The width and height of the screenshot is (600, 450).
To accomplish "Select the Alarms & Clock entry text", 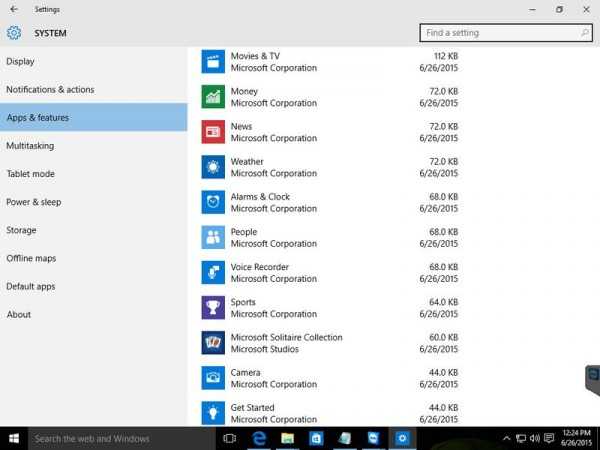I will (260, 197).
